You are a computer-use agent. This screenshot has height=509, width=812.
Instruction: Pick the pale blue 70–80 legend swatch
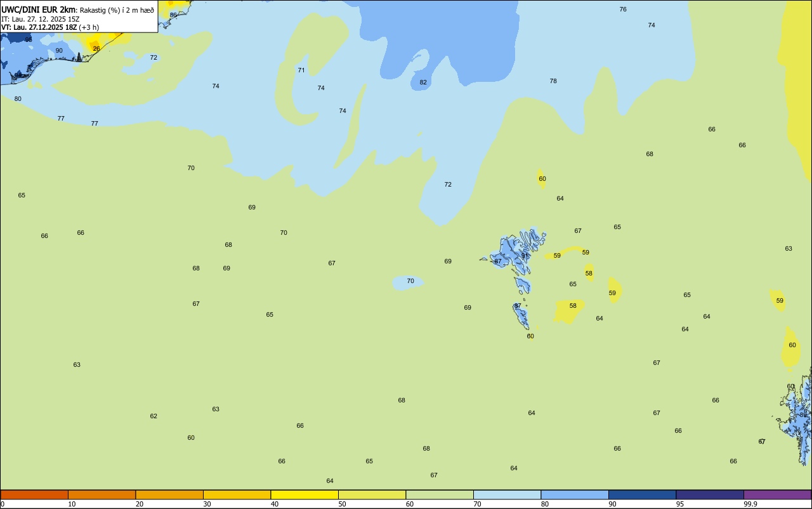click(507, 494)
